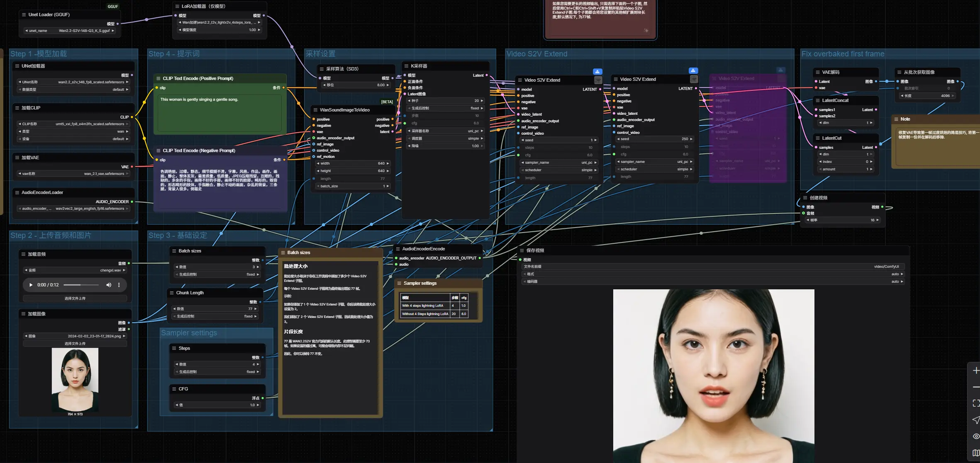Open the three-dot menu on the audio player
Viewport: 980px width, 463px height.
coord(119,285)
